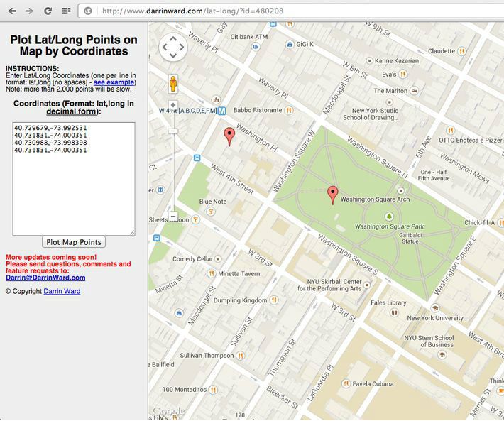Click the One - Half Fifth Avenue label
The width and height of the screenshot is (504, 421).
(x=433, y=175)
